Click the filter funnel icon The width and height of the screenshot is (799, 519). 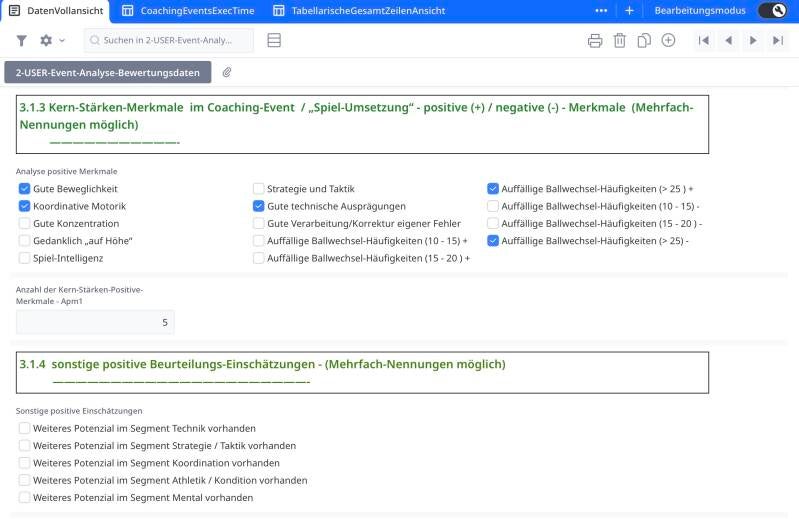pyautogui.click(x=22, y=40)
